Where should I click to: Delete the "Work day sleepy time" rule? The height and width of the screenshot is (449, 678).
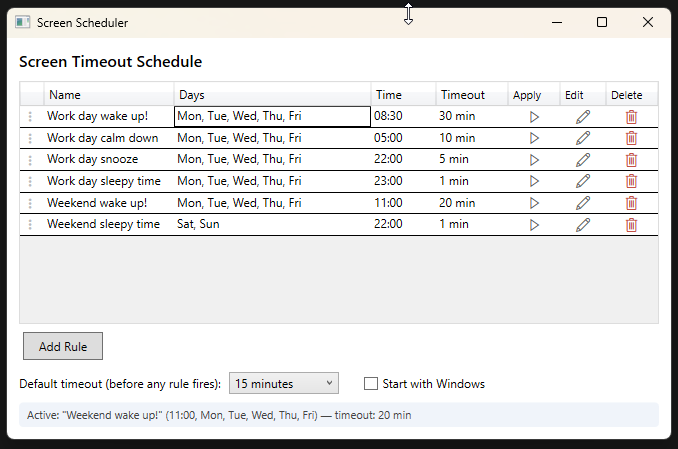(x=631, y=181)
